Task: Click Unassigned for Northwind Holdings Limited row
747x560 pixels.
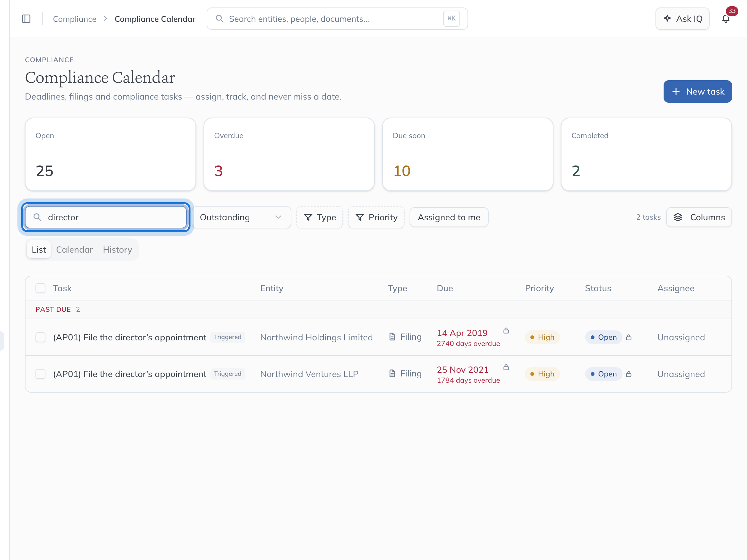Action: tap(681, 338)
